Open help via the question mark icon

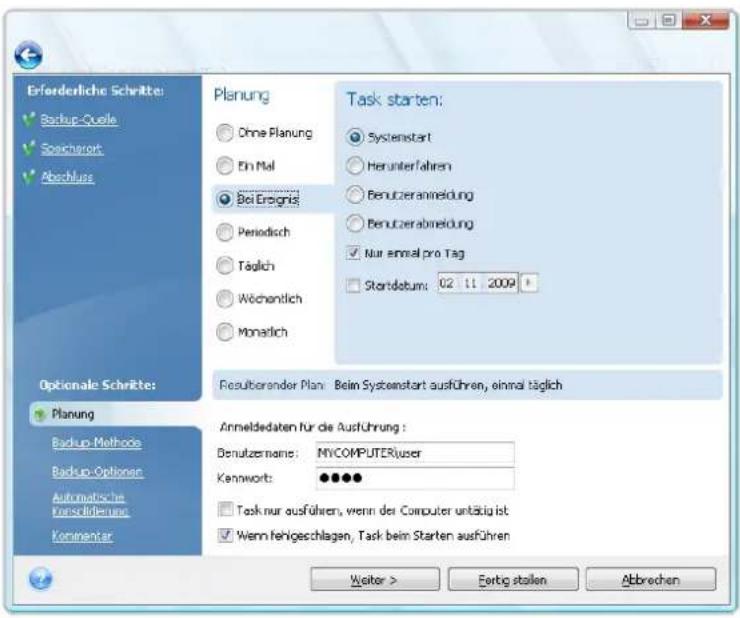pos(41,578)
